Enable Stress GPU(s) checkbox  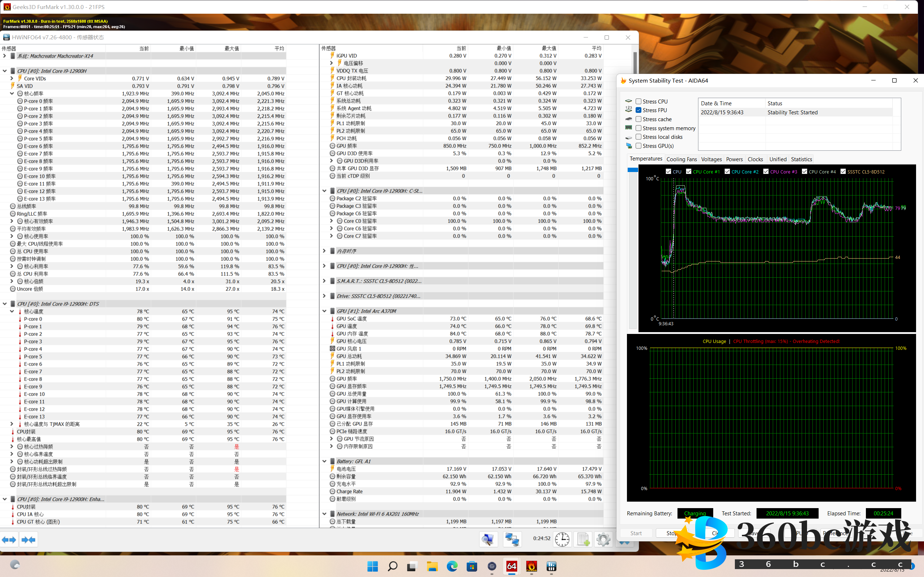638,146
